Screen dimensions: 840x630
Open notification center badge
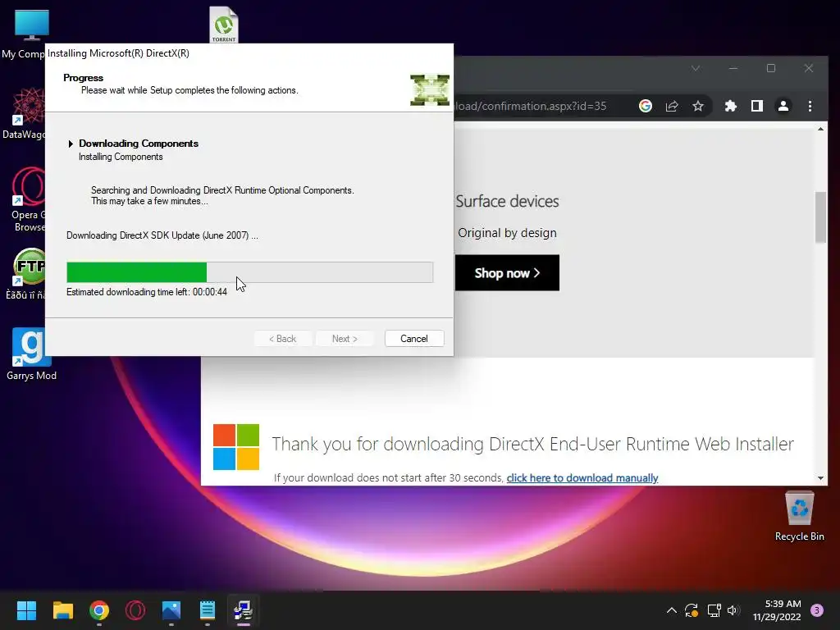(x=817, y=610)
